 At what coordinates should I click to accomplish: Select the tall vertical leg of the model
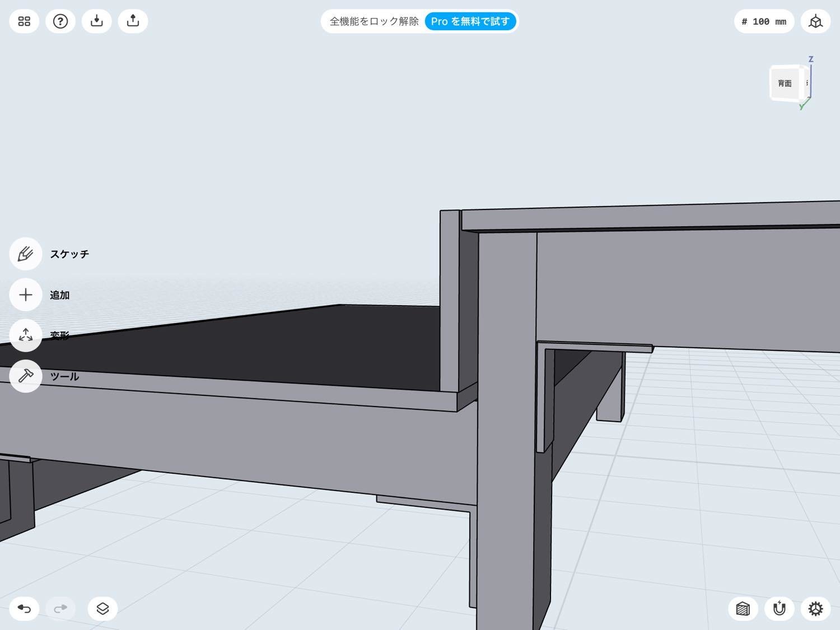(507, 431)
